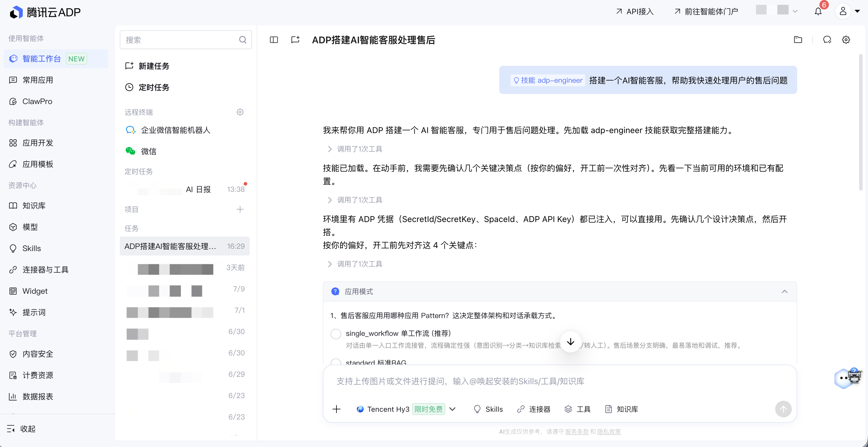The image size is (868, 447).
Task: Expand third 调用了1次工具 entry
Action: 355,264
